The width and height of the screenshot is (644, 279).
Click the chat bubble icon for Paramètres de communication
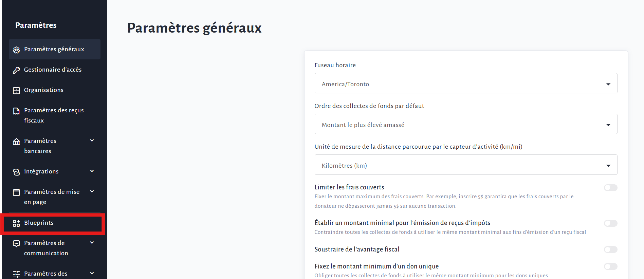[16, 244]
